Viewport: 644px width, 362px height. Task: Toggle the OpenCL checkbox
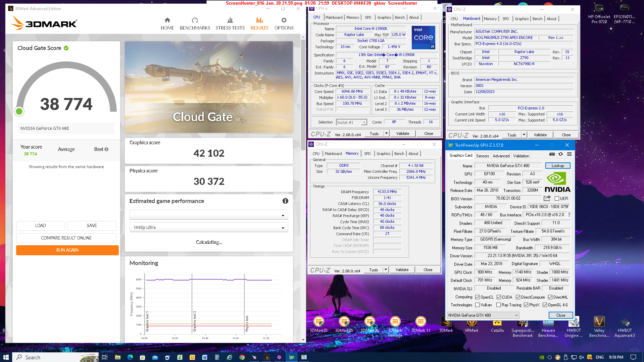tap(477, 297)
